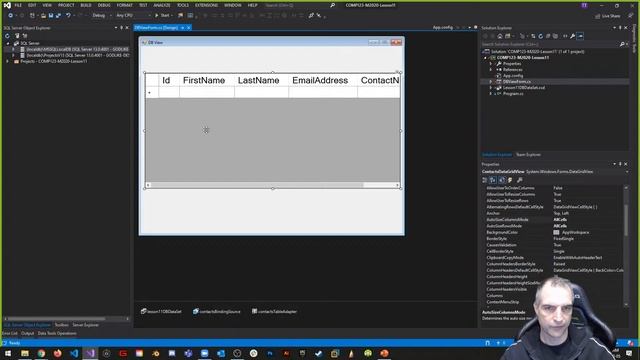Switch to the Team Explorer tab
Viewport: 640px width, 360px height.
(x=528, y=155)
